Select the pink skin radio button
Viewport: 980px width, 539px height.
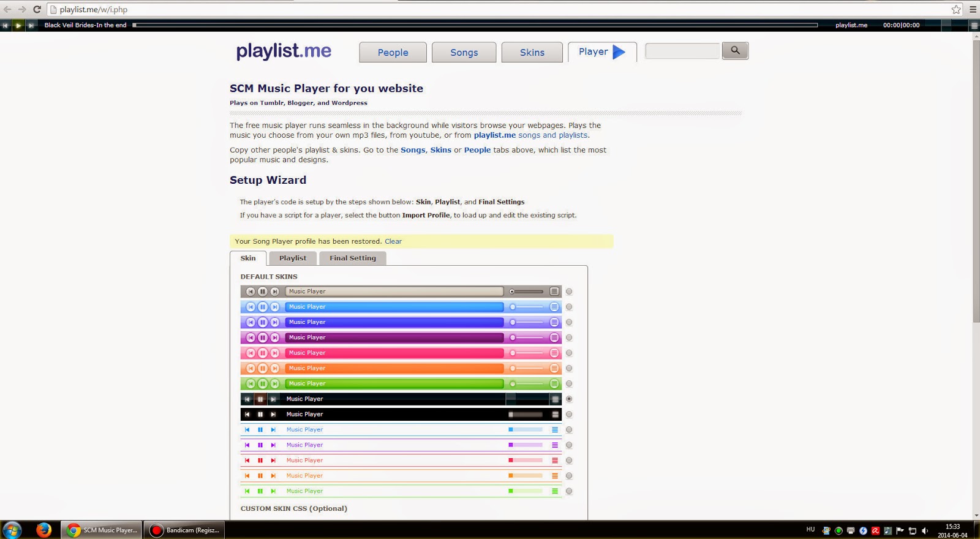(569, 353)
